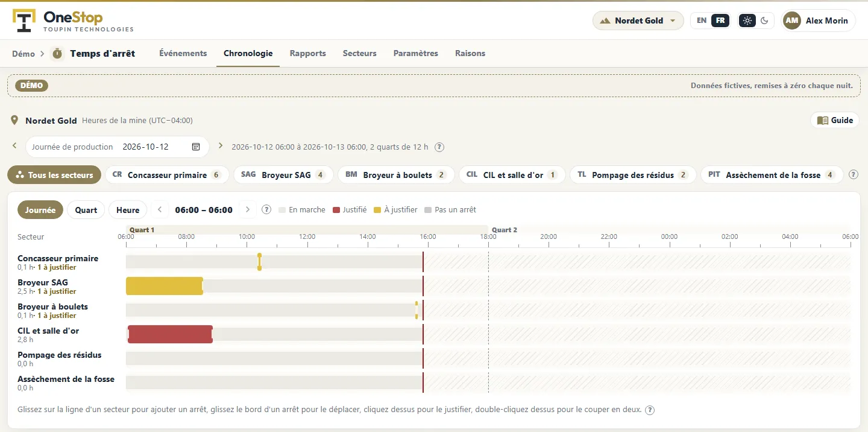Click the Démo breadcrumb link
Image resolution: width=868 pixels, height=432 pixels.
coord(24,54)
